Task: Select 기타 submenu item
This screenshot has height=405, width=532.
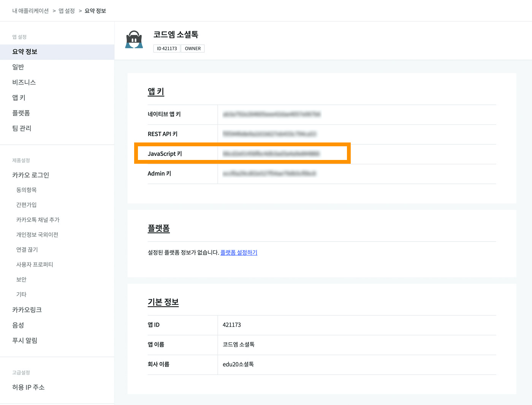Action: point(21,294)
